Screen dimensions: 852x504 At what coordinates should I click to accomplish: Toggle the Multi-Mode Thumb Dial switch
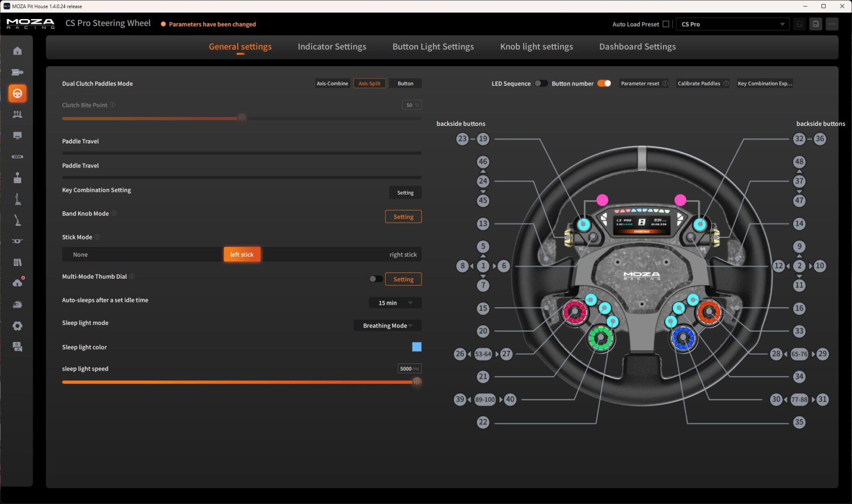376,279
